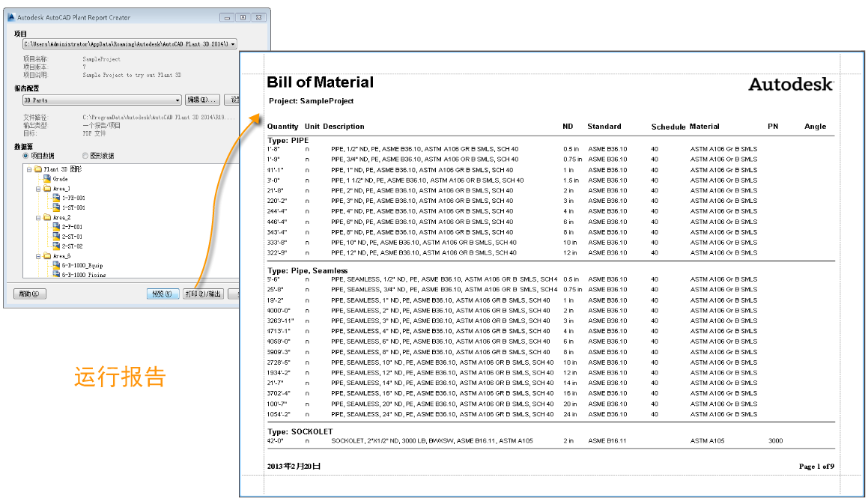
Task: Click the Material column header
Action: tap(704, 127)
